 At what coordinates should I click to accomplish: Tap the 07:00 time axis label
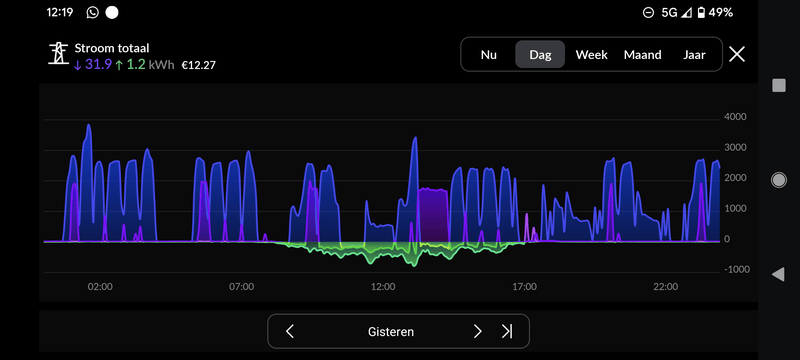coord(241,287)
